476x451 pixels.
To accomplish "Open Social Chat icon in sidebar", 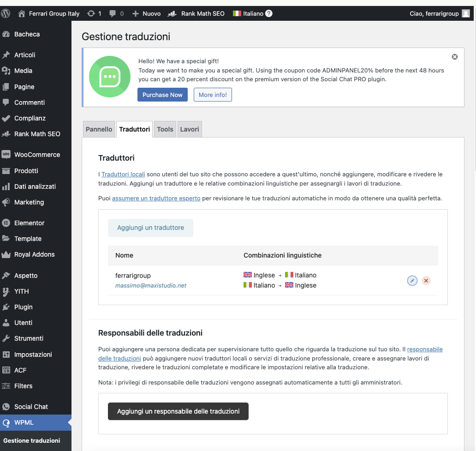I will [6, 407].
